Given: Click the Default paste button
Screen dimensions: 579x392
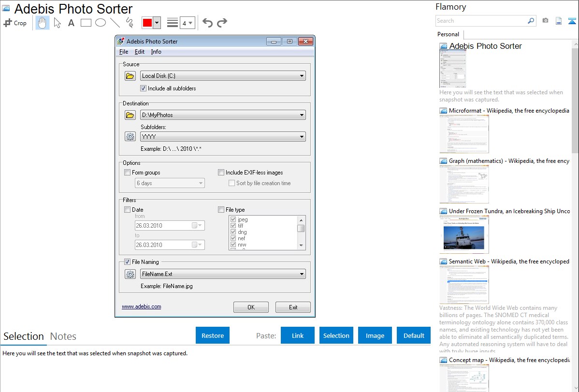Looking at the screenshot, I should [x=414, y=335].
